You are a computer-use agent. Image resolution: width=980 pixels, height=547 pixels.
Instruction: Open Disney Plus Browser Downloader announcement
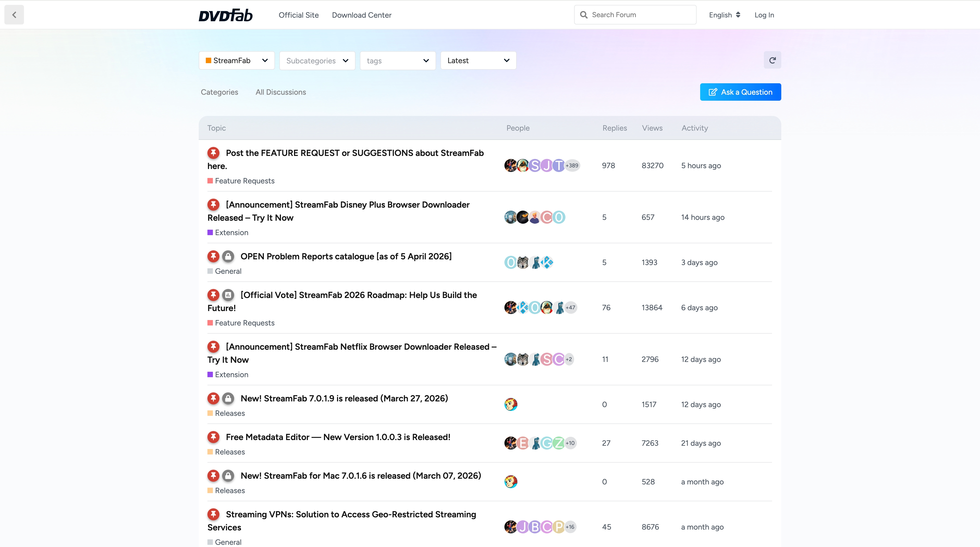point(339,211)
